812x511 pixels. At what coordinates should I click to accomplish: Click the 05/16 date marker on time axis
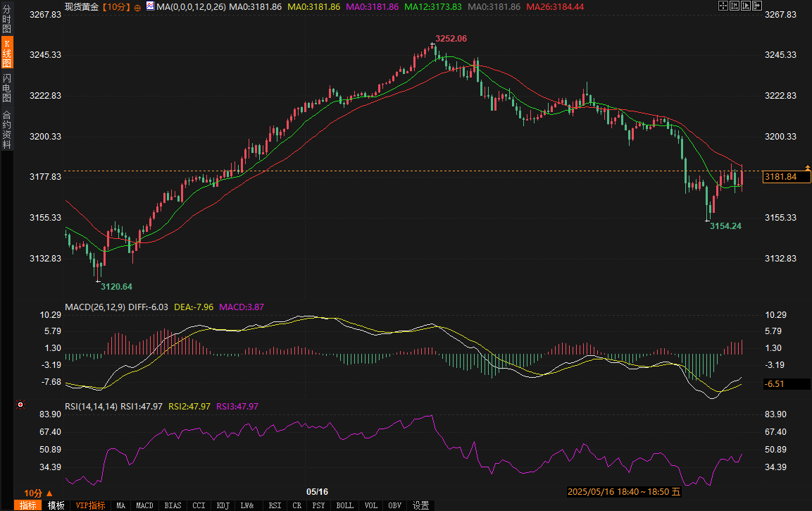pos(317,492)
